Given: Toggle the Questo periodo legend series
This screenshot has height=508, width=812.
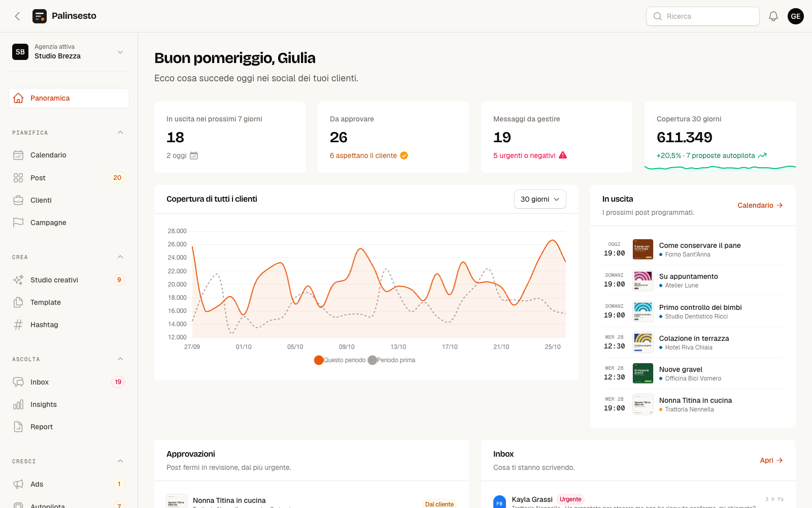Looking at the screenshot, I should click(x=340, y=360).
